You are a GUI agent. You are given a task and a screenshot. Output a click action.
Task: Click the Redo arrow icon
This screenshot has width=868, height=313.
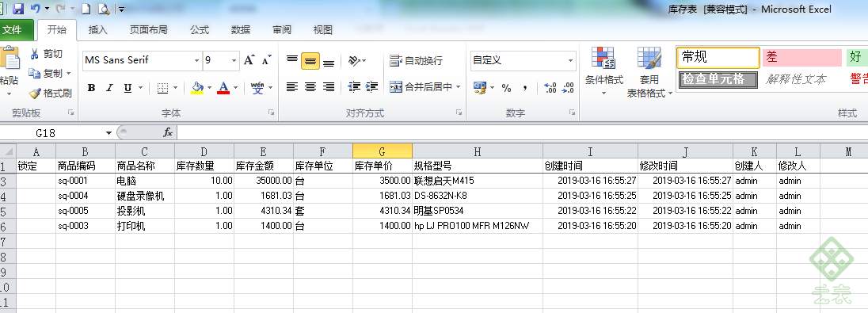click(60, 9)
